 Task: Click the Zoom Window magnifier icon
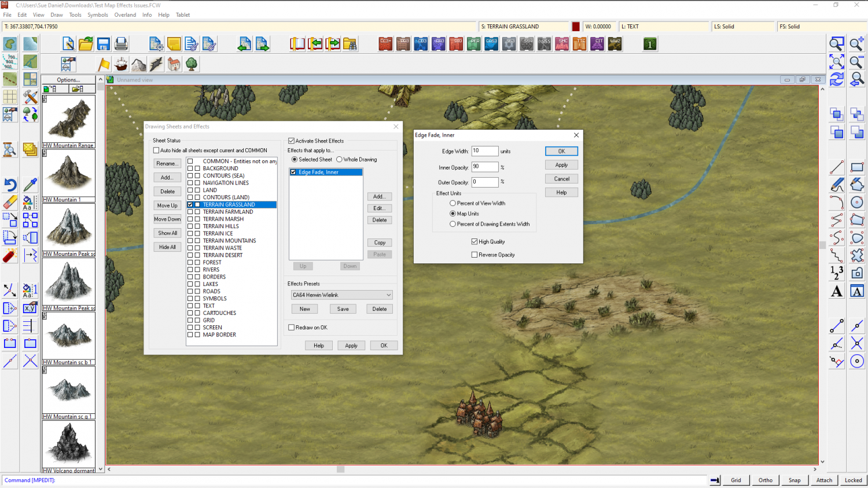(x=837, y=44)
